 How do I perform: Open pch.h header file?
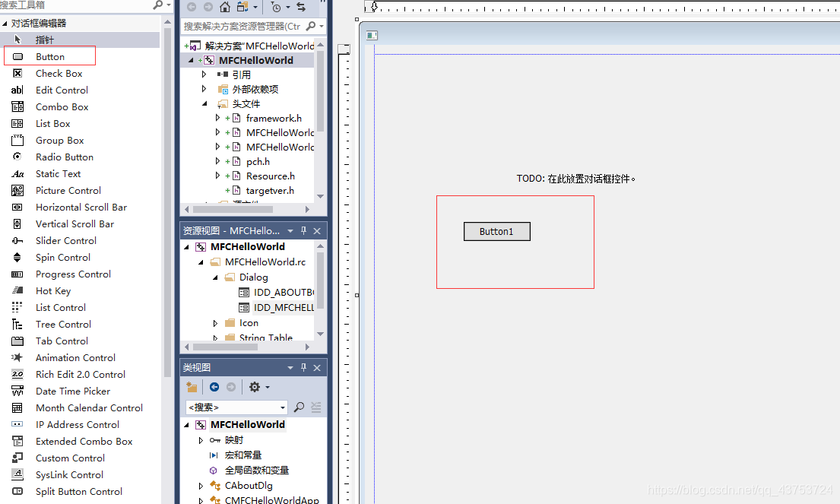pyautogui.click(x=258, y=162)
